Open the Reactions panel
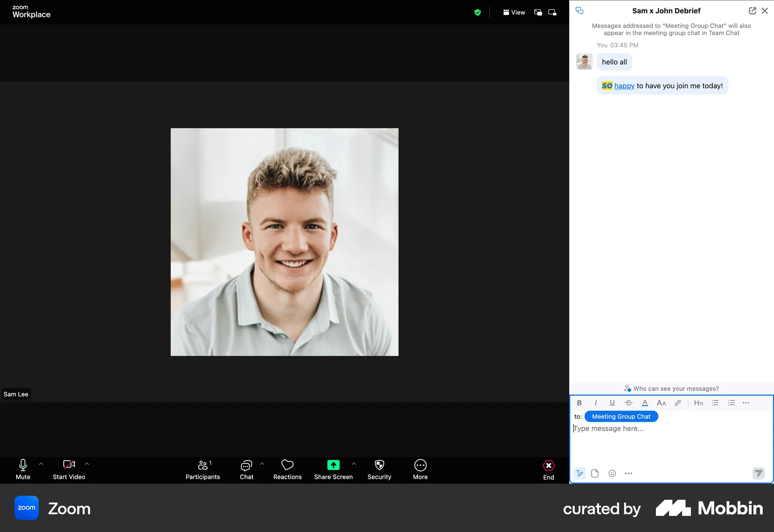774x532 pixels. [287, 470]
